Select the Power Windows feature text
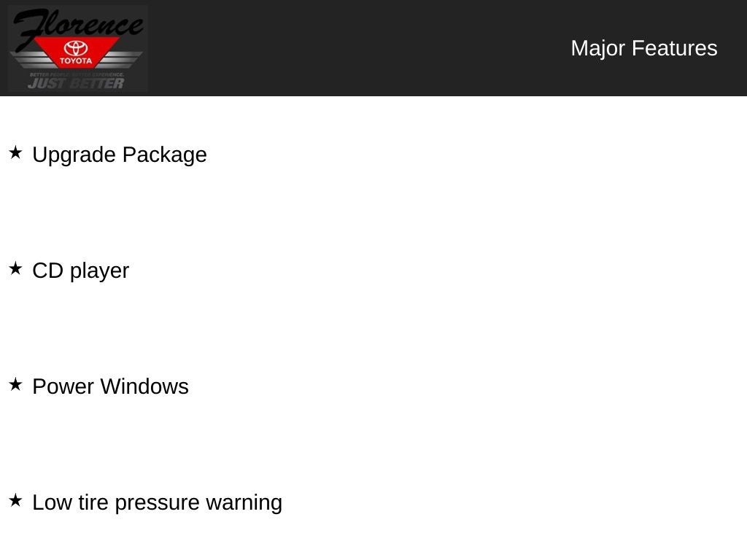The width and height of the screenshot is (747, 560). (x=111, y=386)
